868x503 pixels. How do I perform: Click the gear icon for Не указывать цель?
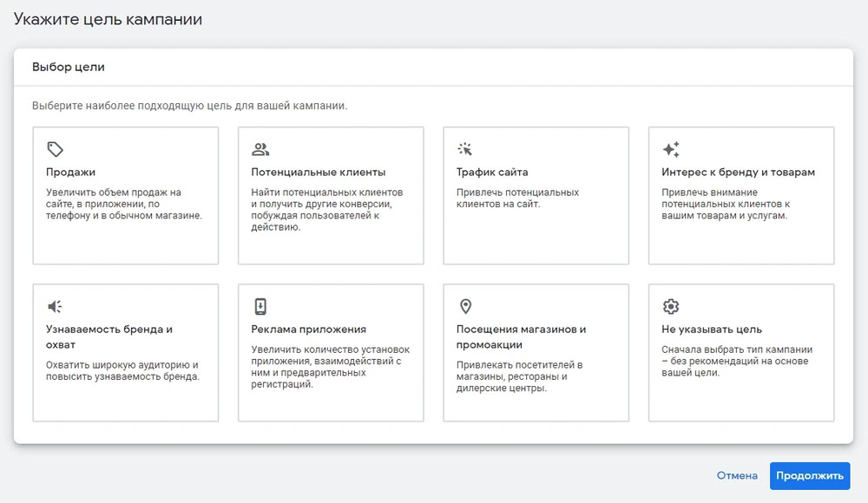pos(671,306)
